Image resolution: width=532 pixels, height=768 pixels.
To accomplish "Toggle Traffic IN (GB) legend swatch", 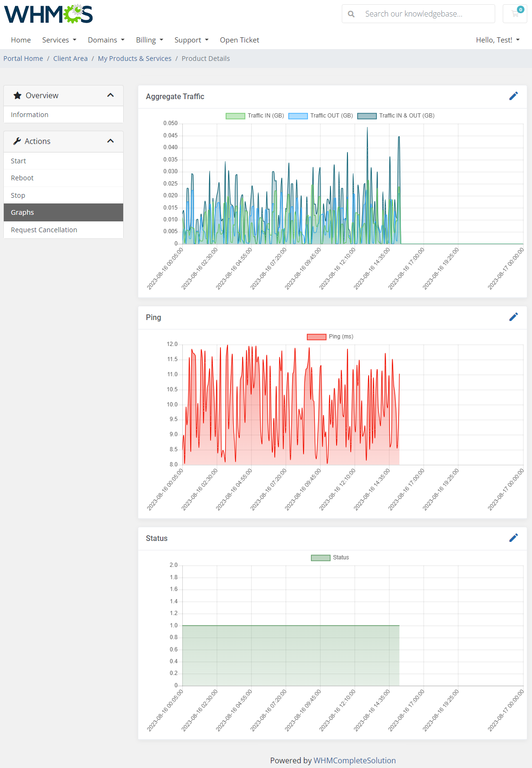I will click(235, 116).
